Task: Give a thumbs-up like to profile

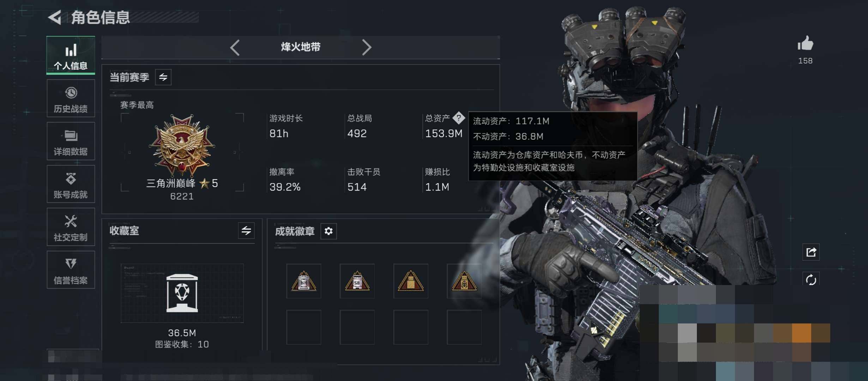Action: point(805,44)
